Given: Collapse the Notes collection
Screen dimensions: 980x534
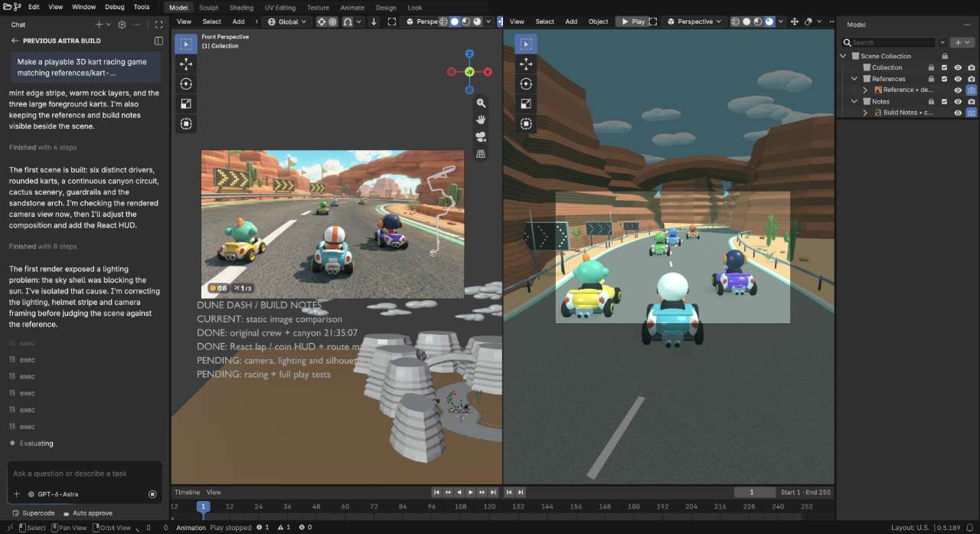Looking at the screenshot, I should [x=855, y=101].
